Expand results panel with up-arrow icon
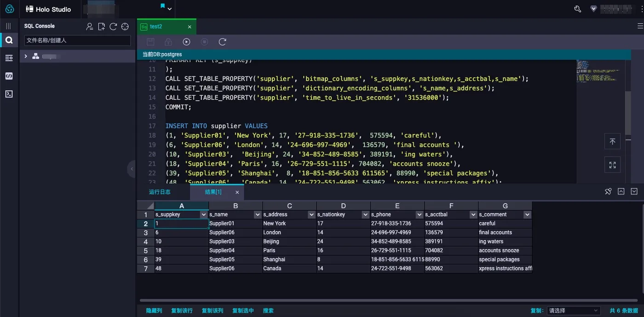The image size is (644, 317). [x=621, y=191]
